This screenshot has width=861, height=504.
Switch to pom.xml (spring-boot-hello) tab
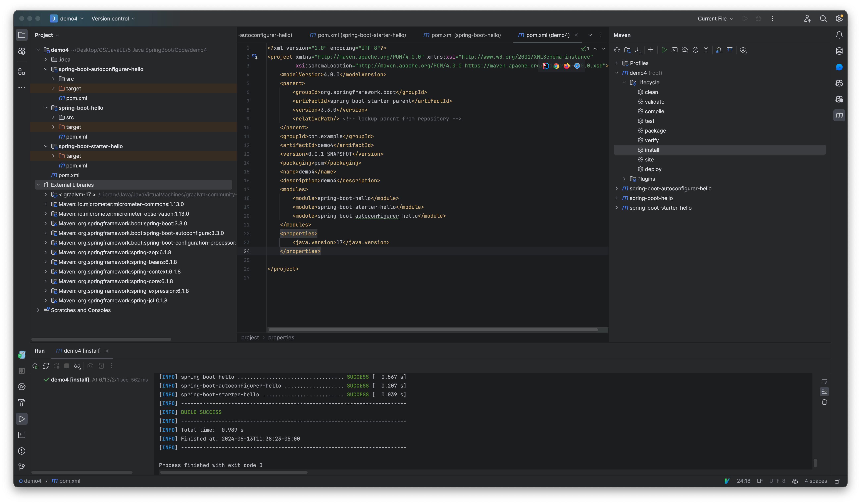462,35
